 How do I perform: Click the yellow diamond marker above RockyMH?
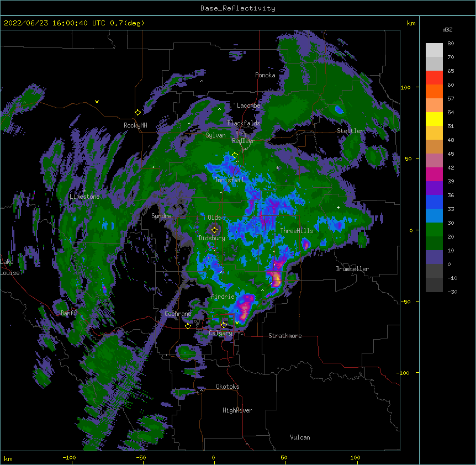(138, 113)
